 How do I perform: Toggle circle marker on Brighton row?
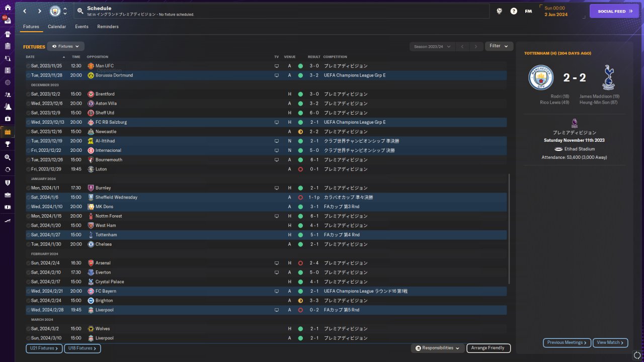28,301
